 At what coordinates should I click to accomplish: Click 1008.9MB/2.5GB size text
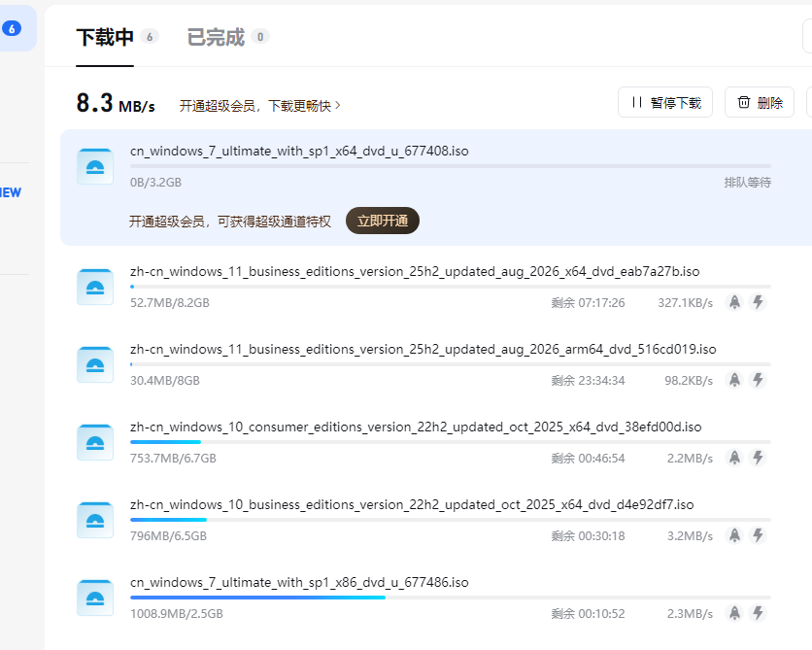coord(177,613)
